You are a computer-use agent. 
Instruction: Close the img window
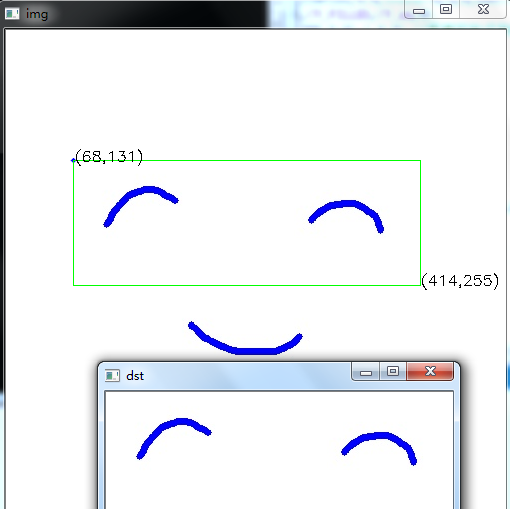483,9
